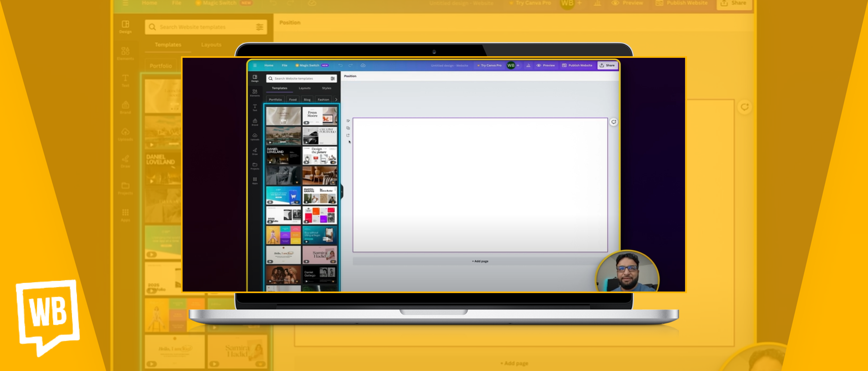
Task: Select the Templates tab in panel
Action: click(279, 88)
